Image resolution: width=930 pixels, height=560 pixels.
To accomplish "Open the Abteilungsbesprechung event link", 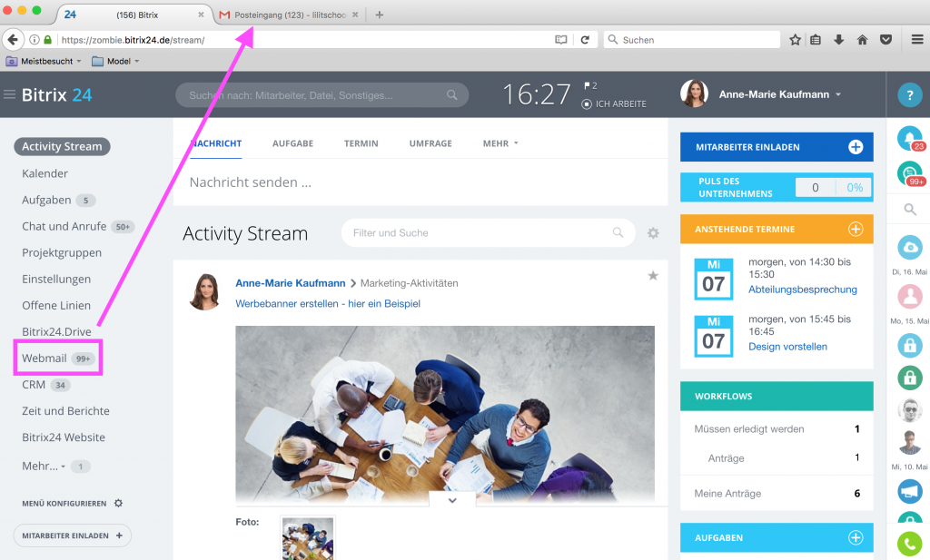I will [803, 290].
